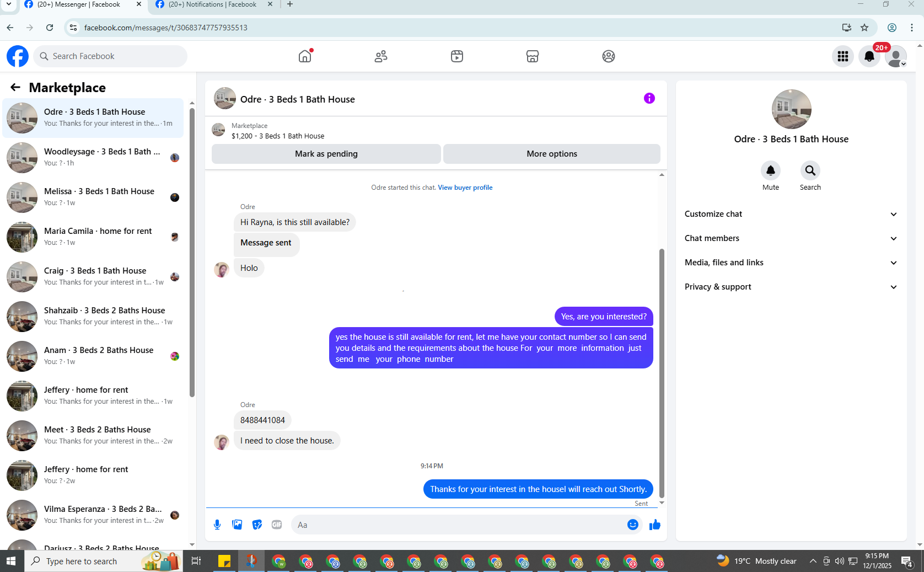This screenshot has height=572, width=924.
Task: Open Chrome's three-dot menu
Action: tap(912, 28)
